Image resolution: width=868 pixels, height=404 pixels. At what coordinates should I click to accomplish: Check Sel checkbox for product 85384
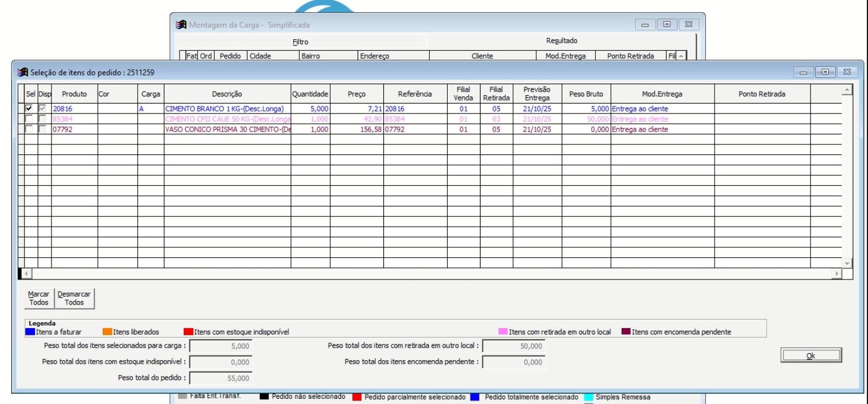[29, 119]
